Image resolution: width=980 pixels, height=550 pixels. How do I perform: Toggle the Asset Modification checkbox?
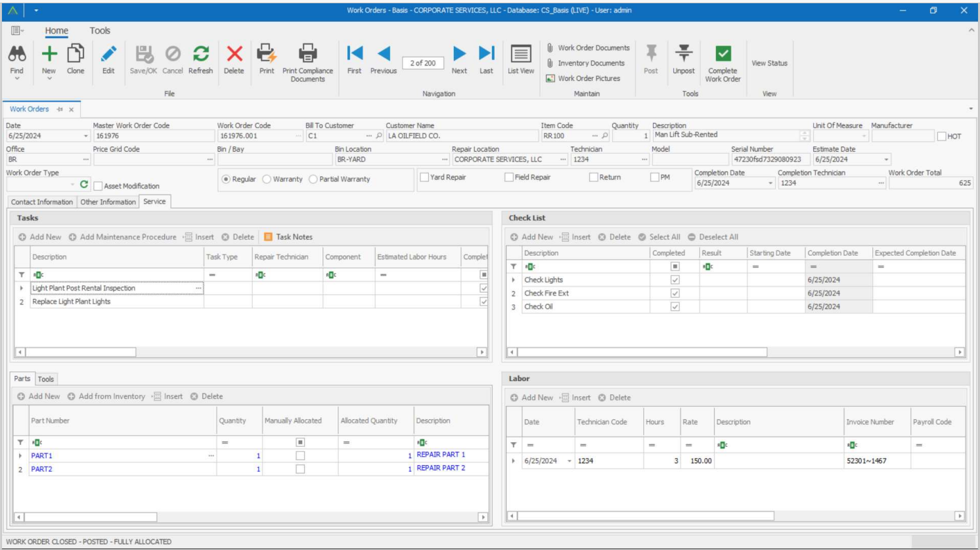(98, 186)
